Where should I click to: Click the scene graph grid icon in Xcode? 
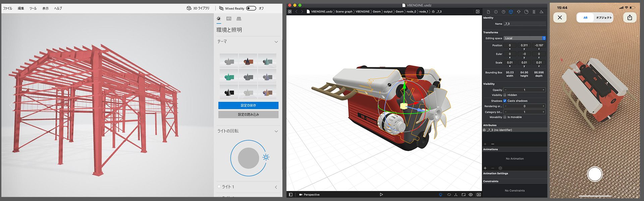290,11
